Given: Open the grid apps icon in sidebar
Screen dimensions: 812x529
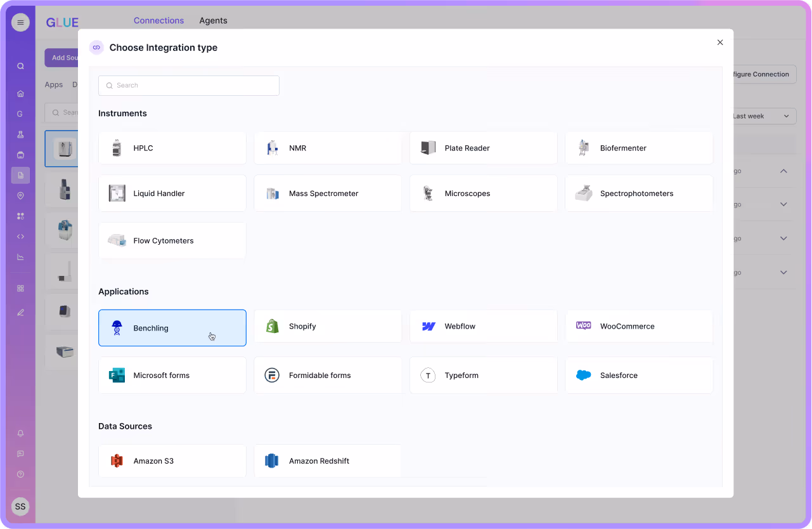Looking at the screenshot, I should click(20, 288).
